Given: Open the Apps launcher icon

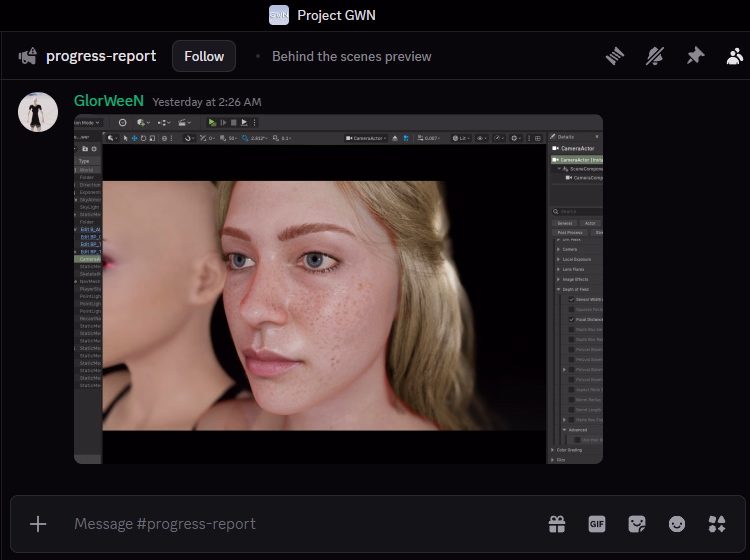Looking at the screenshot, I should 716,524.
